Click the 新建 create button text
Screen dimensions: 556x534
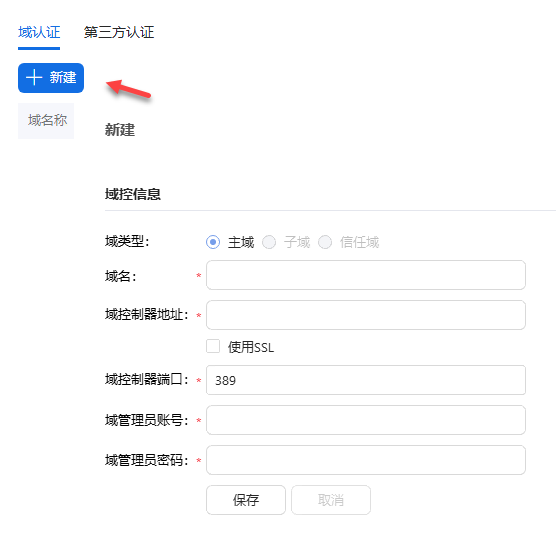pos(63,77)
